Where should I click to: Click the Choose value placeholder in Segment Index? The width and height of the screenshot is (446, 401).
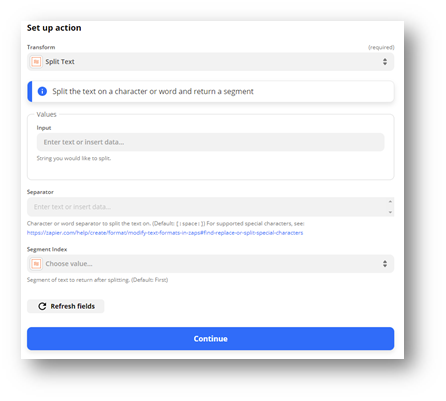pyautogui.click(x=69, y=264)
